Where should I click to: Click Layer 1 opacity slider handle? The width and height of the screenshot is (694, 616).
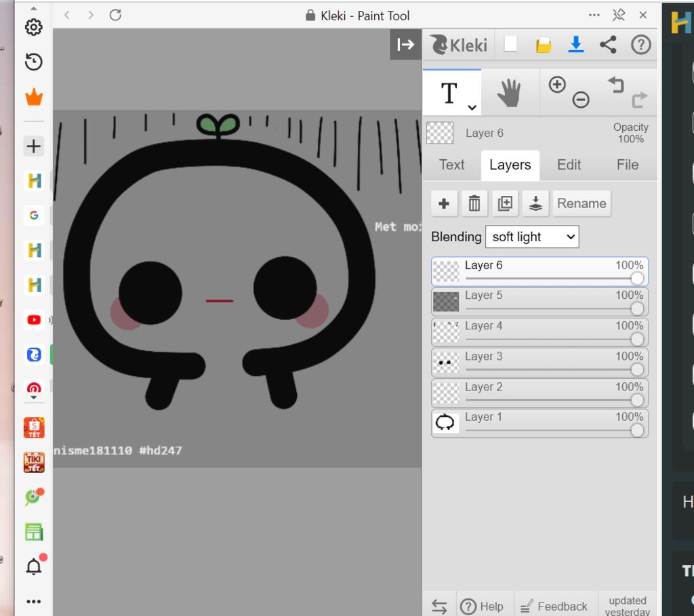tap(637, 430)
